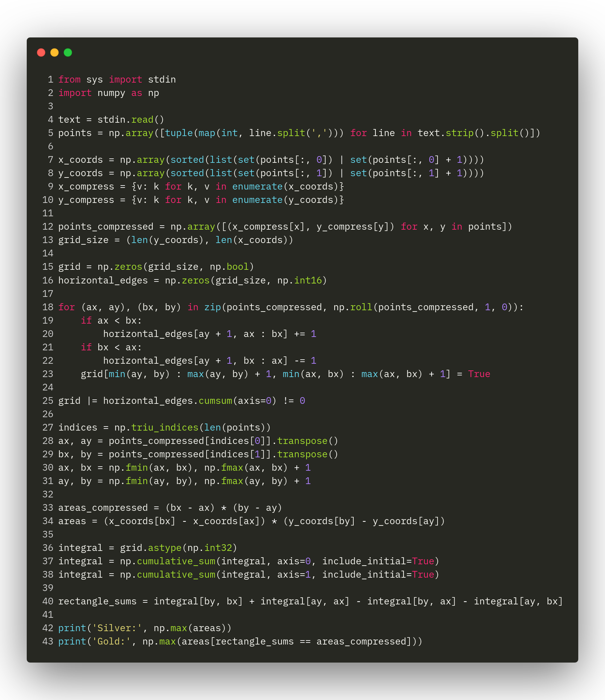This screenshot has height=700, width=605.
Task: Click the horizontal_edges "+= 1" statement
Action: click(210, 334)
